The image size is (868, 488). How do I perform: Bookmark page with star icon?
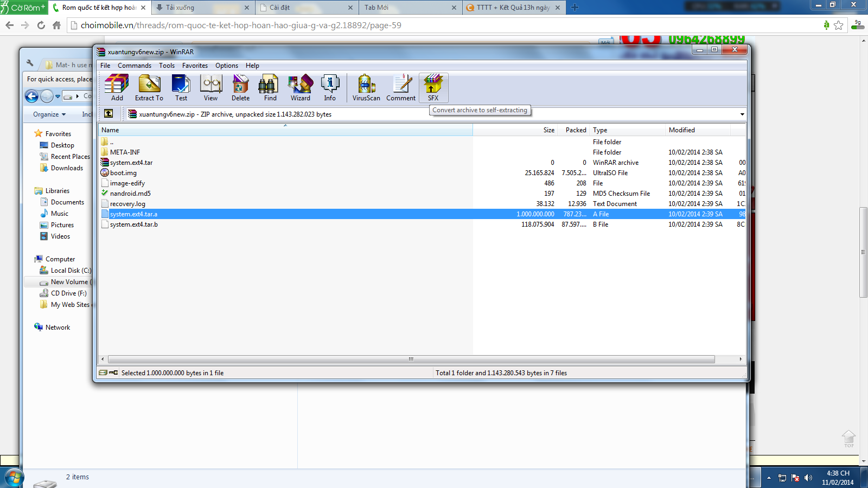click(839, 25)
